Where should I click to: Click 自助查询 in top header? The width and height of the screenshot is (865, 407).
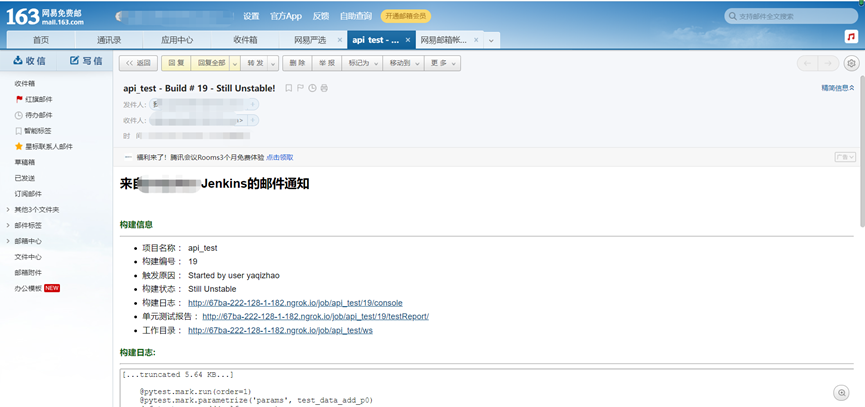[x=356, y=17]
